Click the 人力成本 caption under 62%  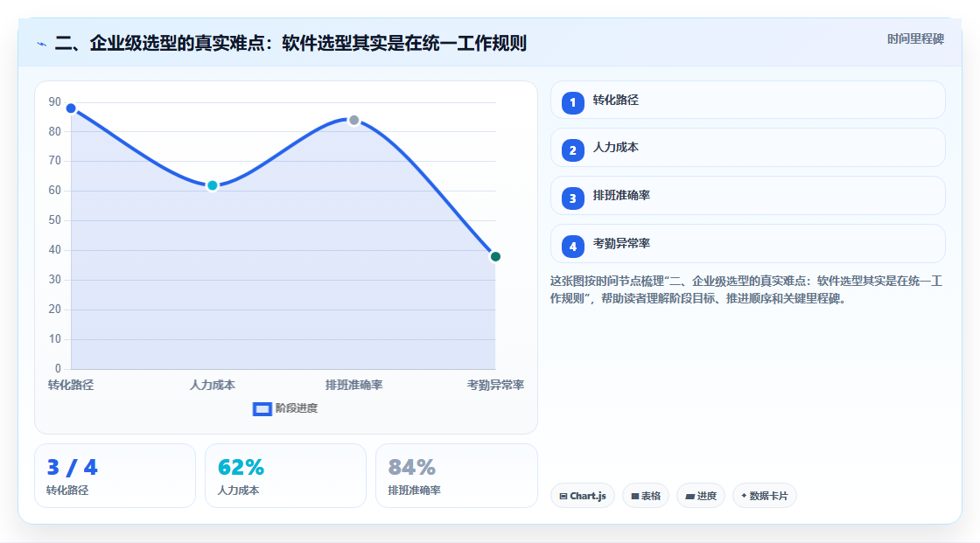pos(238,491)
